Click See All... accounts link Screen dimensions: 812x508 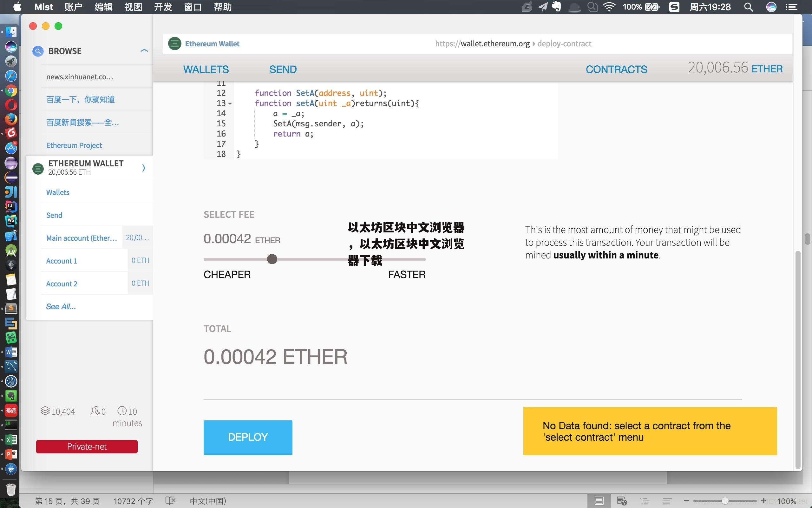tap(61, 306)
